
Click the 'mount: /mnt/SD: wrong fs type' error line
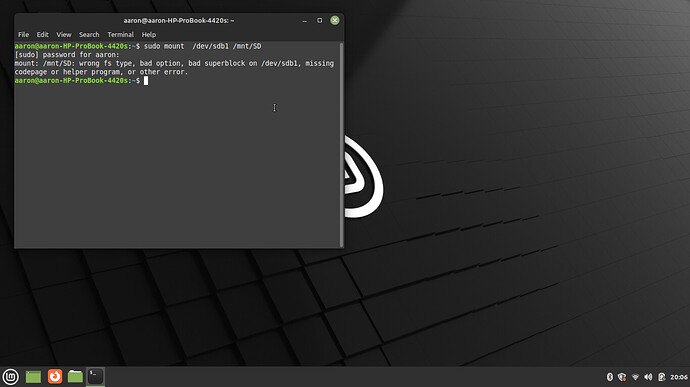174,63
